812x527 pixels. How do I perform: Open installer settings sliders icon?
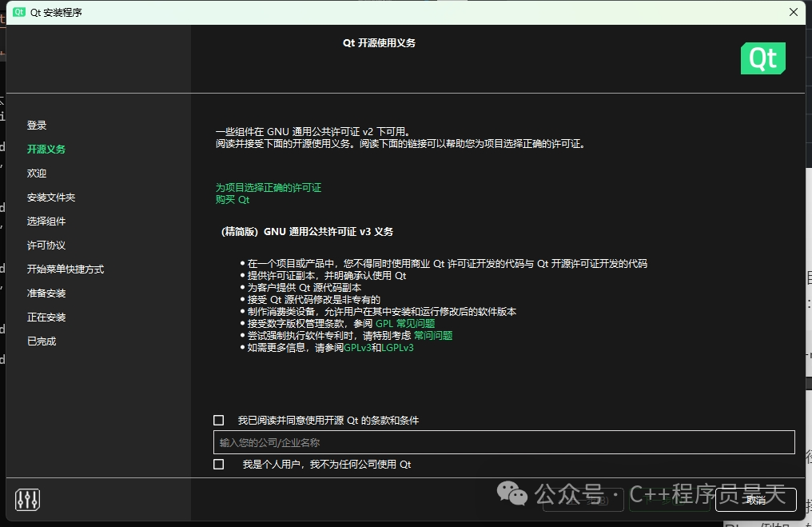[27, 500]
